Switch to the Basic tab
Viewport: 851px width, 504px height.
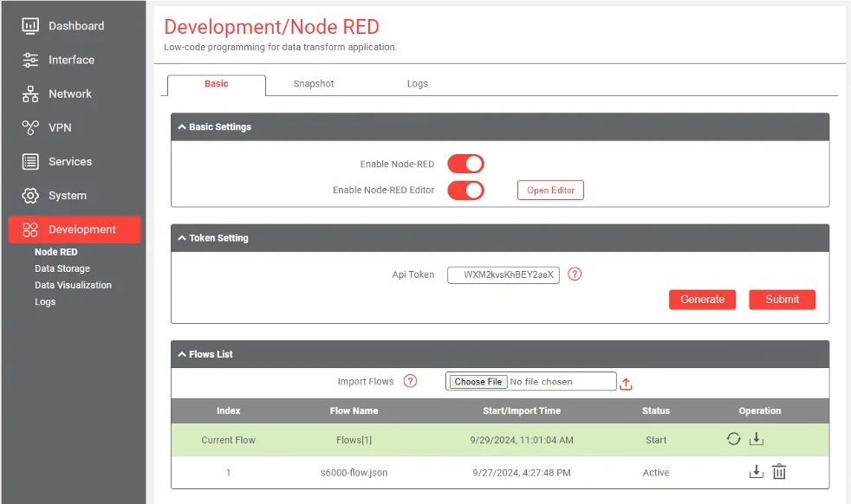point(217,85)
